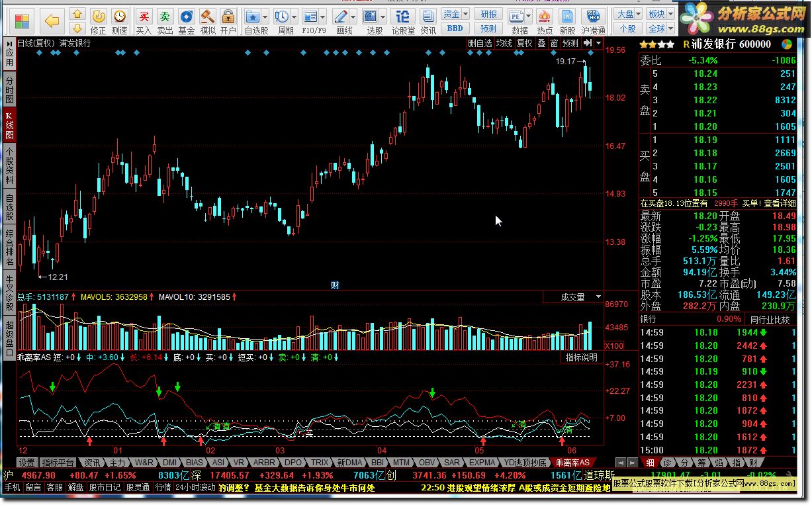This screenshot has width=812, height=505.
Task: Click 查看详细 link in order panel
Action: 780,203
